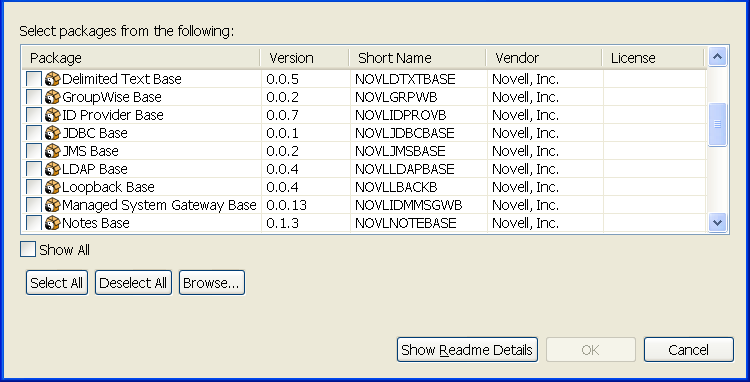Select the Notes Base row name
750x382 pixels.
click(x=96, y=223)
